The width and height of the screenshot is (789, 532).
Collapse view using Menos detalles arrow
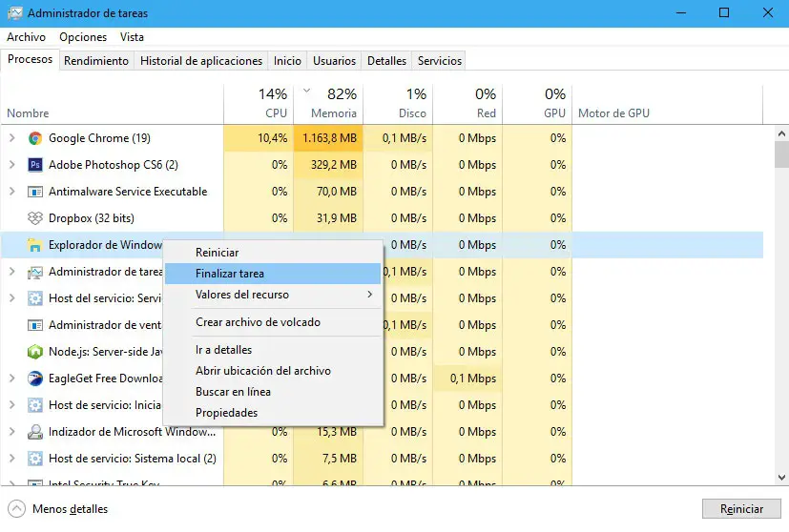pos(16,509)
